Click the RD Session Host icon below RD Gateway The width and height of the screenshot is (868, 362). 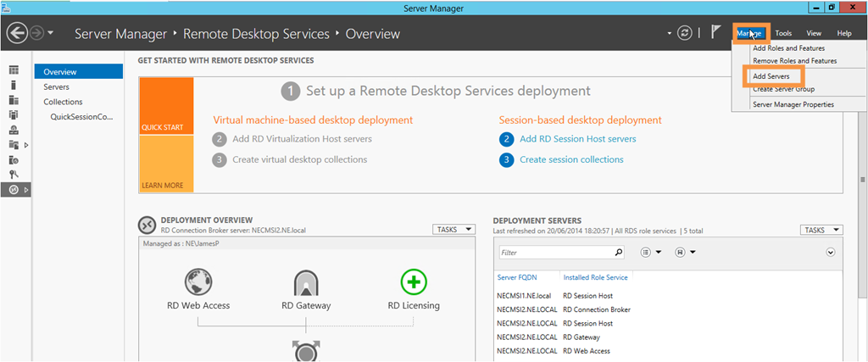tap(305, 351)
